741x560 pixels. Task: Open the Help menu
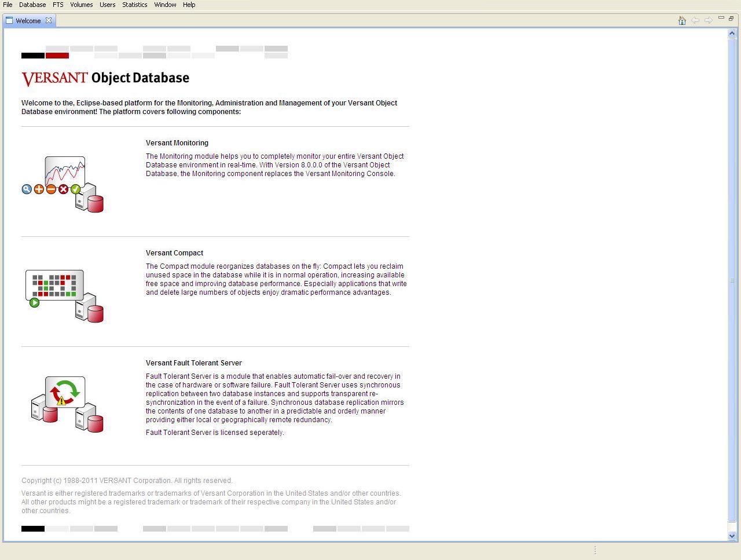click(189, 5)
